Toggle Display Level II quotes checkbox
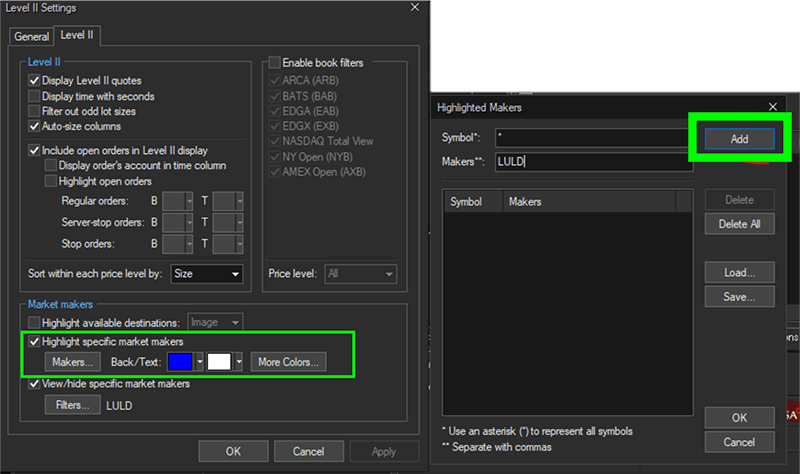 pos(35,81)
